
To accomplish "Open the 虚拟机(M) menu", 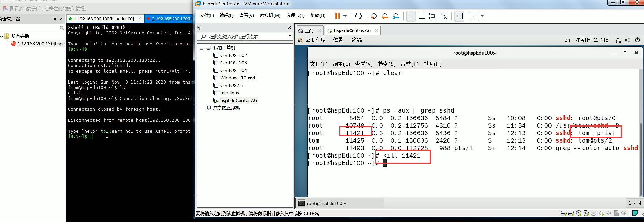I will (270, 15).
